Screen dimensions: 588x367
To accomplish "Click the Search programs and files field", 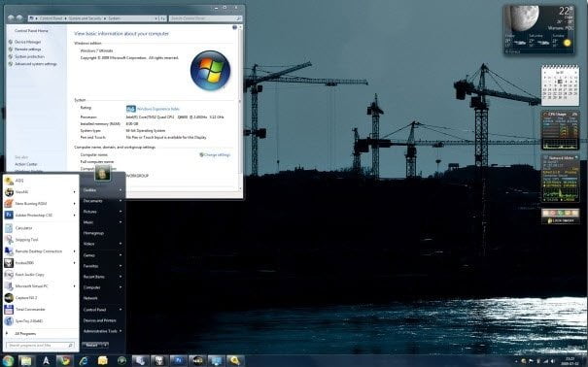I will pyautogui.click(x=40, y=345).
